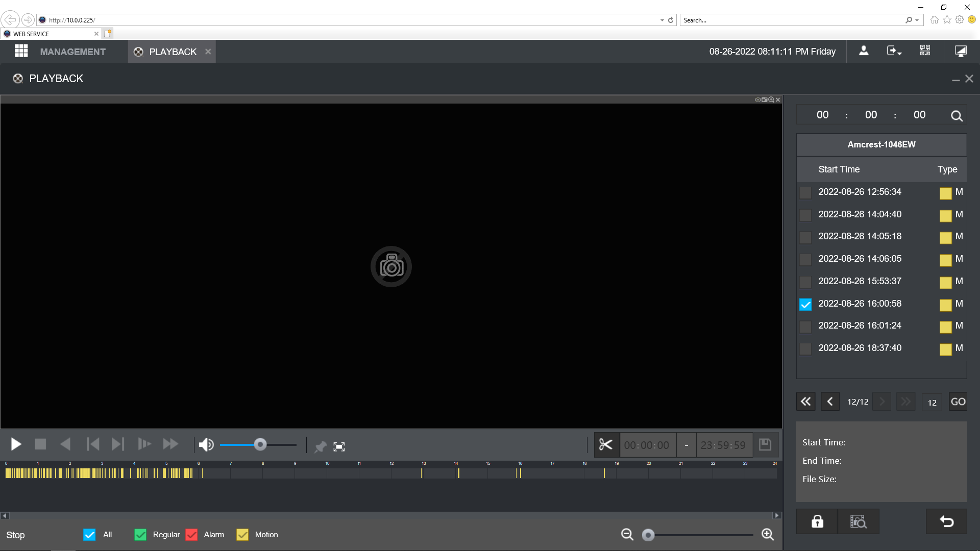The image size is (980, 551).
Task: Open the QR code icon
Action: (x=925, y=51)
